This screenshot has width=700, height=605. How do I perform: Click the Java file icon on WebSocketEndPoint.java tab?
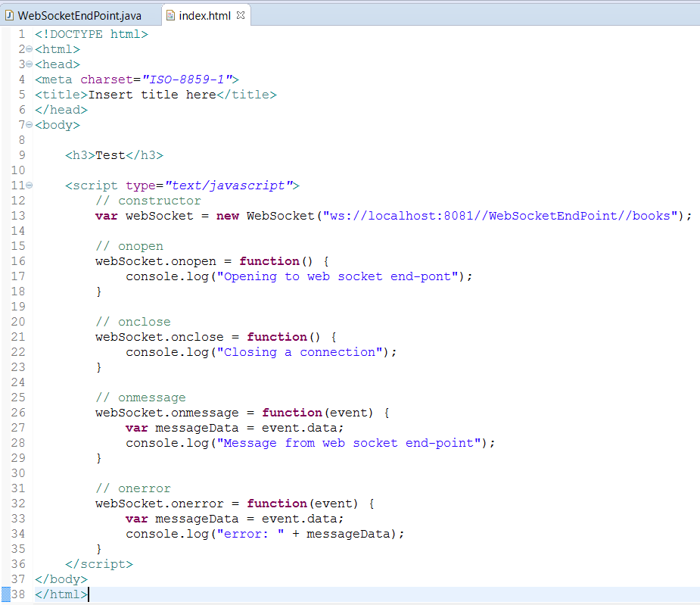point(8,14)
